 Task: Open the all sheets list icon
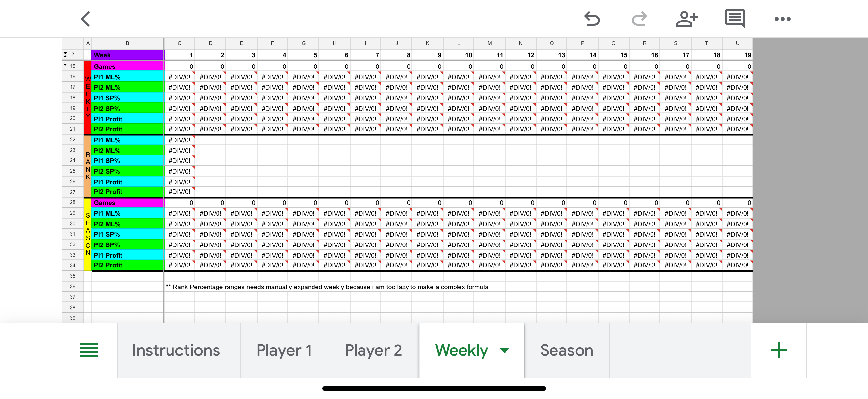[89, 350]
